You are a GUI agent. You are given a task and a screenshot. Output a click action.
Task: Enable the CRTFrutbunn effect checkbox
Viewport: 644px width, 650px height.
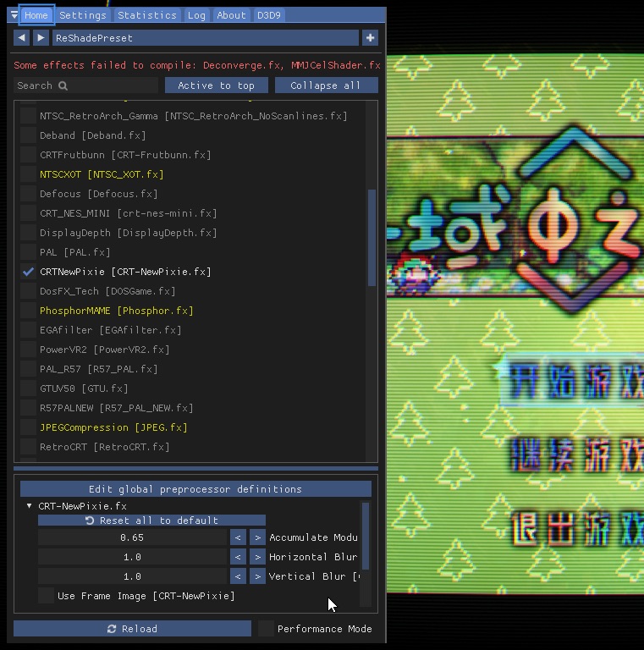pos(28,155)
